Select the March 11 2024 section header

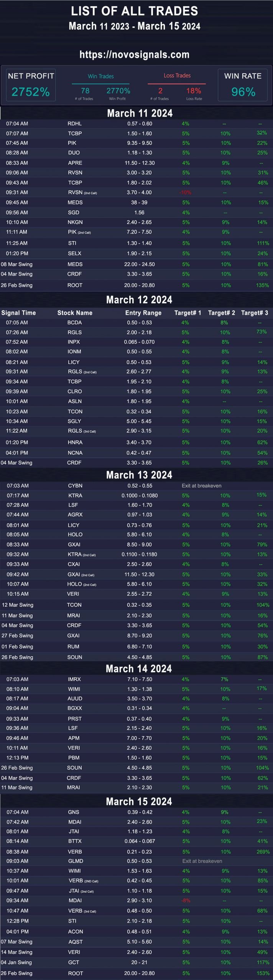pos(140,113)
